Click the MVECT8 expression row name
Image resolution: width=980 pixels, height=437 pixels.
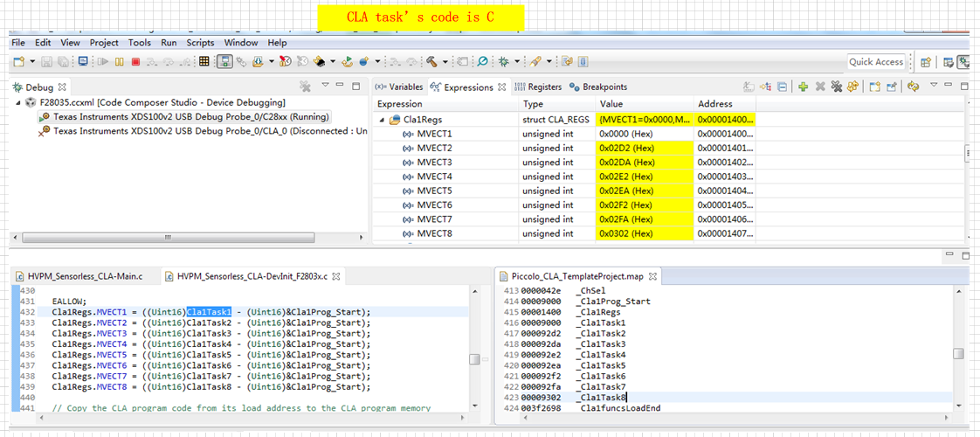(434, 234)
